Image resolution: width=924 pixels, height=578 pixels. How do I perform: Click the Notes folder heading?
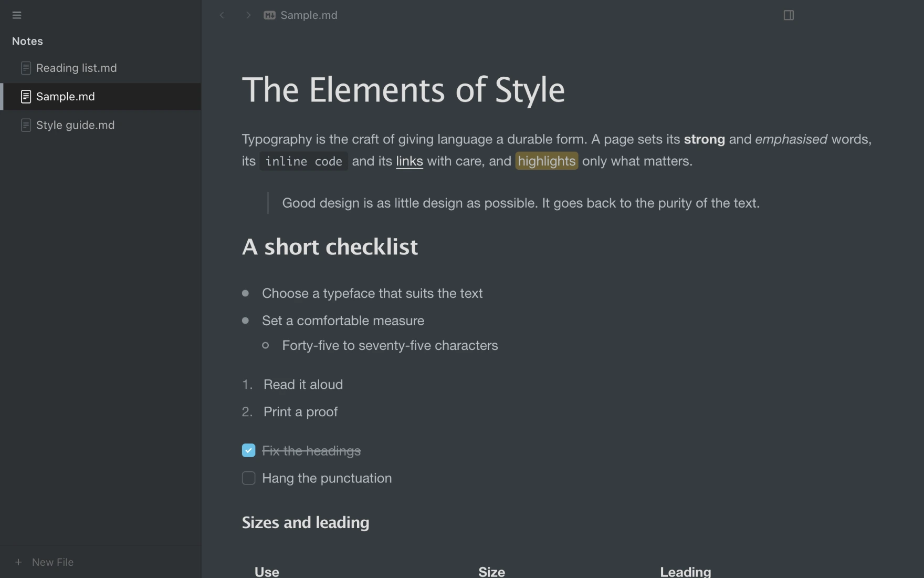[27, 41]
